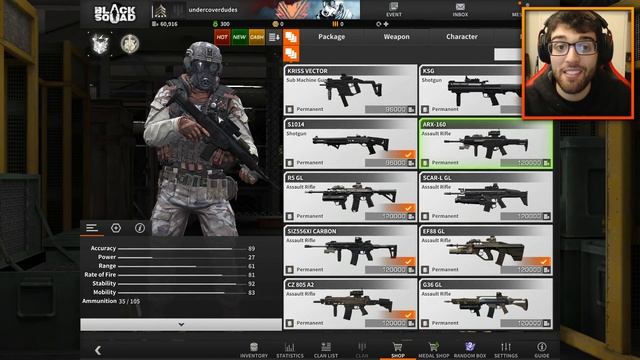Buy KRISS VECTOR for 96000
The width and height of the screenshot is (640, 360).
[390, 109]
